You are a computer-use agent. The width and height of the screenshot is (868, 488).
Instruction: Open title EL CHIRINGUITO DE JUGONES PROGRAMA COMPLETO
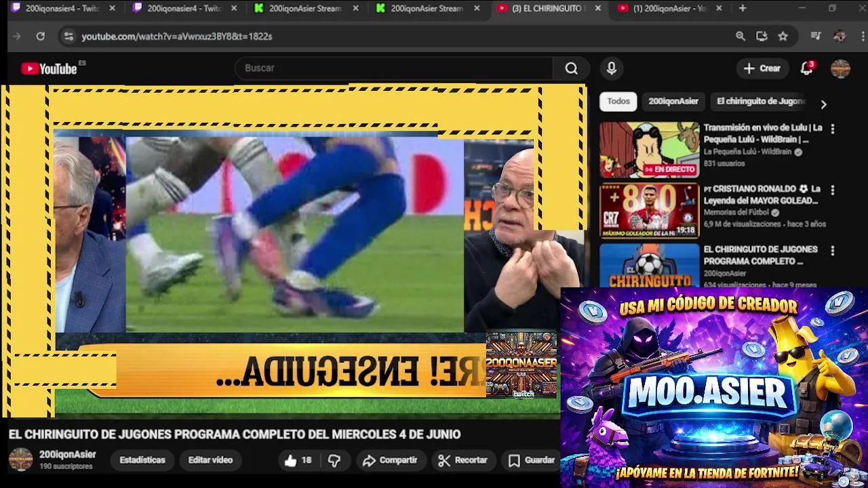pos(761,255)
